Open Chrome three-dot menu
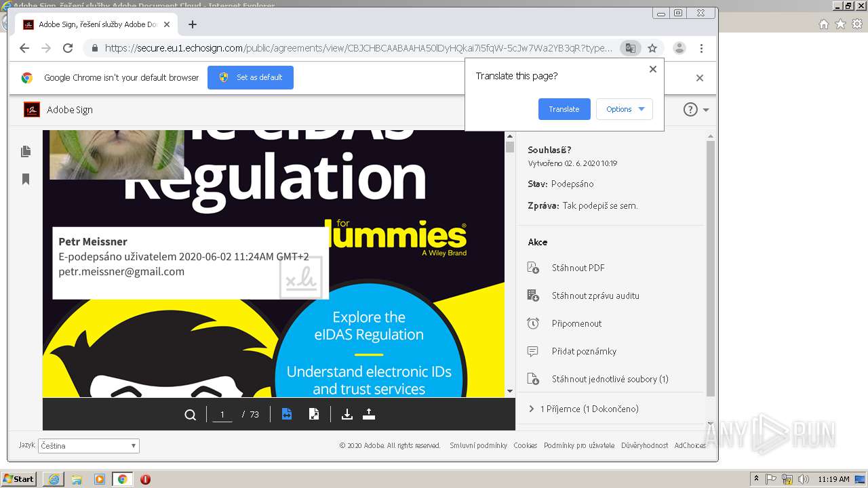868x488 pixels. (x=701, y=48)
